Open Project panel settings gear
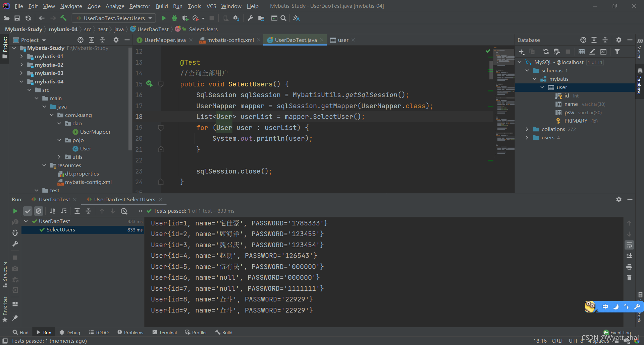 click(116, 40)
